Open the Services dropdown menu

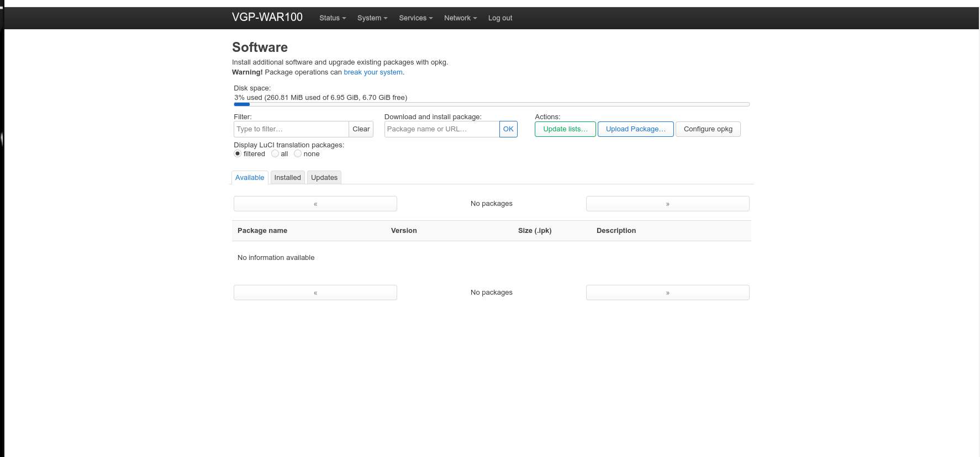415,18
